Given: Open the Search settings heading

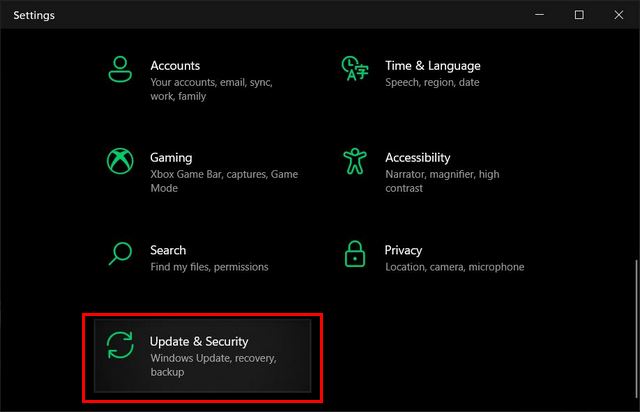Looking at the screenshot, I should (168, 250).
